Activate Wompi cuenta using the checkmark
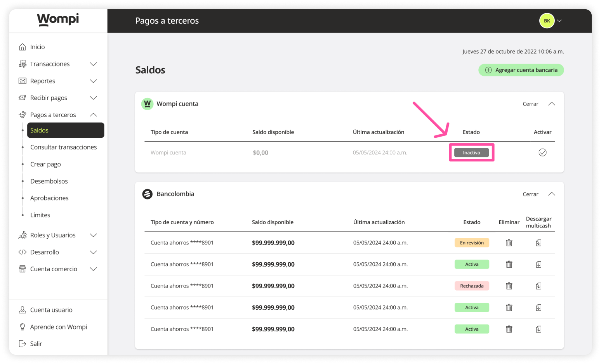 pyautogui.click(x=542, y=153)
